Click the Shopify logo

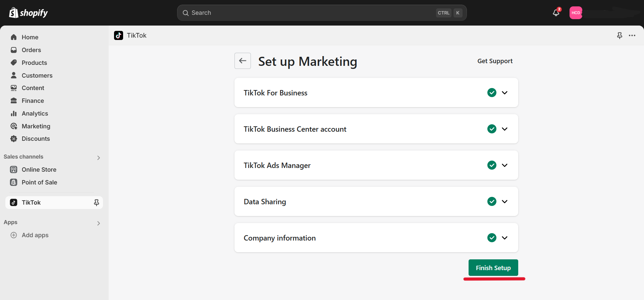pyautogui.click(x=29, y=13)
